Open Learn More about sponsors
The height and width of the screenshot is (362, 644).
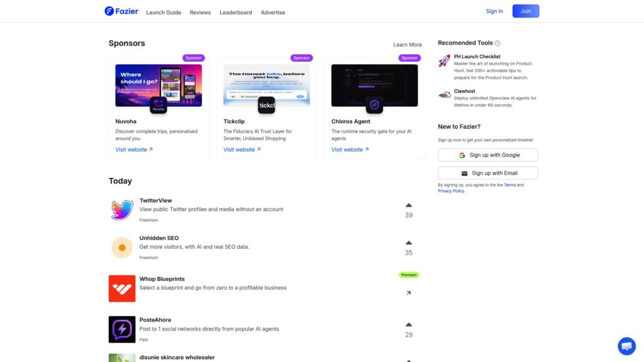point(408,45)
